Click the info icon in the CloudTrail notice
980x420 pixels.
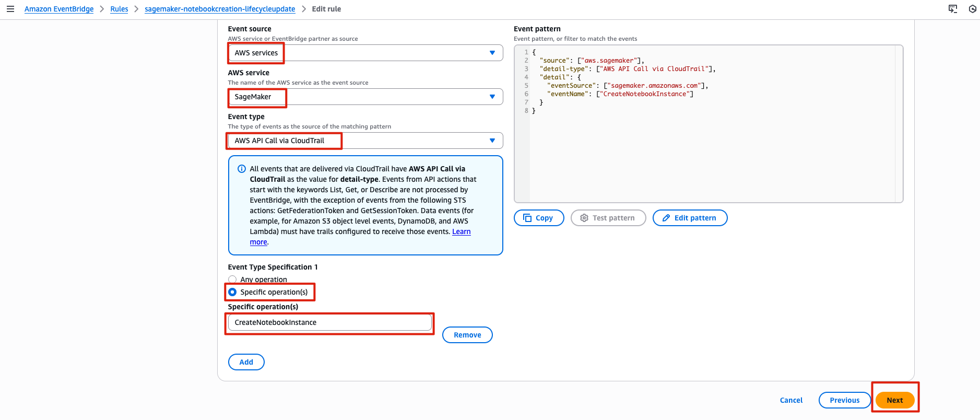(242, 169)
